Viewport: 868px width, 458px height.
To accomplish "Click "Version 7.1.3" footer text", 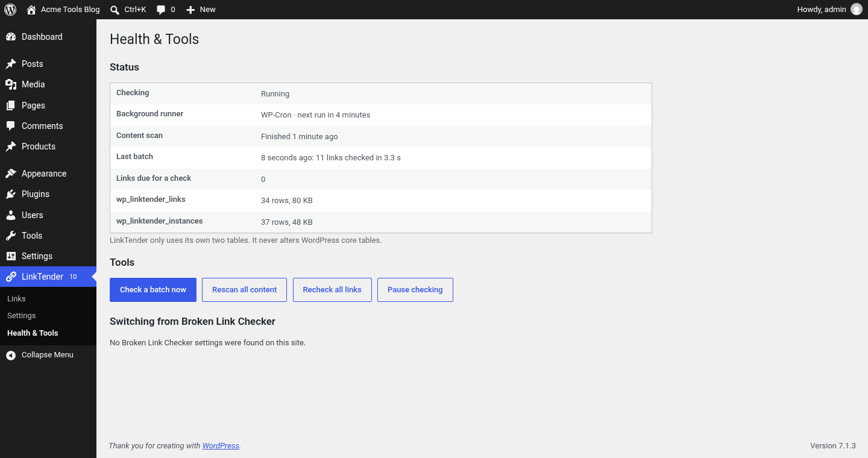I will tap(833, 446).
